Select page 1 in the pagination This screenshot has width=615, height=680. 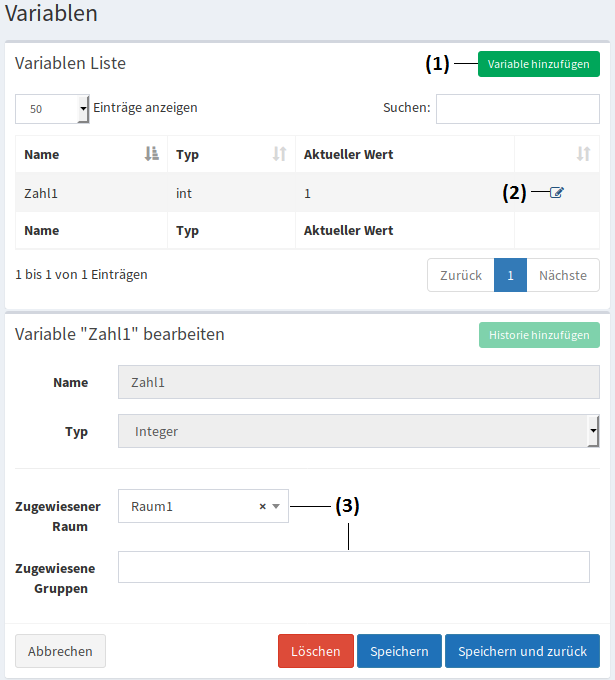coord(510,275)
